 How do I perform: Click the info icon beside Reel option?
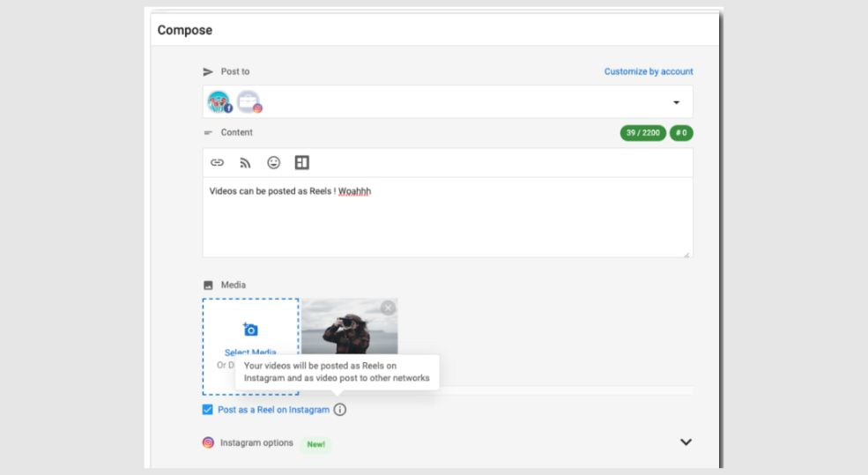[x=340, y=410]
